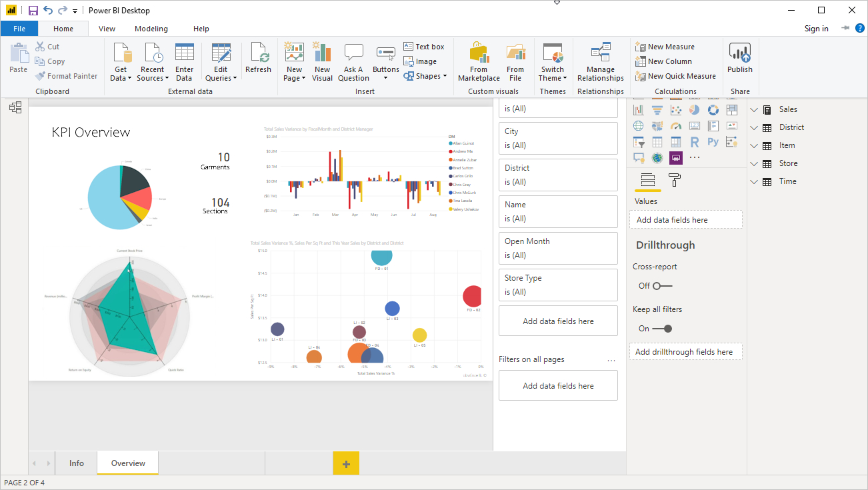The width and height of the screenshot is (868, 490).
Task: Turn on the Cross-report toggle
Action: pos(662,286)
